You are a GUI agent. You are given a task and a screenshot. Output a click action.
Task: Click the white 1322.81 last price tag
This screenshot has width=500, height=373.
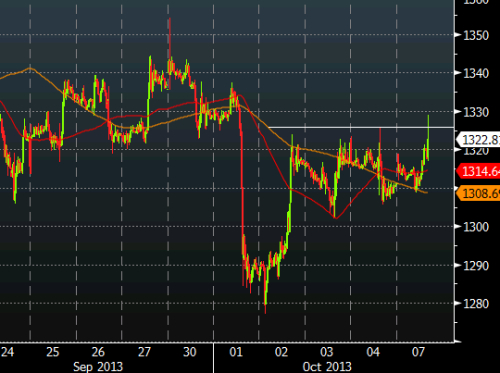pyautogui.click(x=478, y=140)
